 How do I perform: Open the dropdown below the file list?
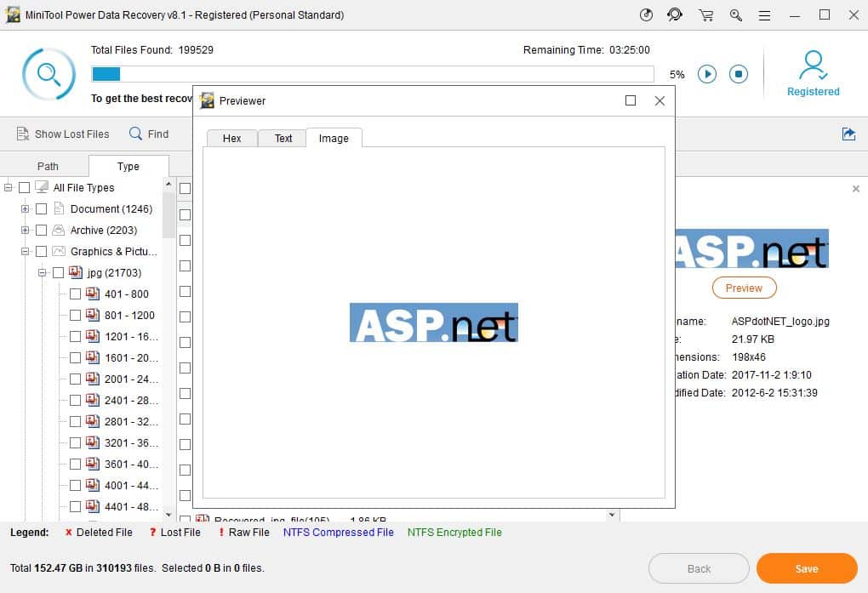pyautogui.click(x=611, y=515)
